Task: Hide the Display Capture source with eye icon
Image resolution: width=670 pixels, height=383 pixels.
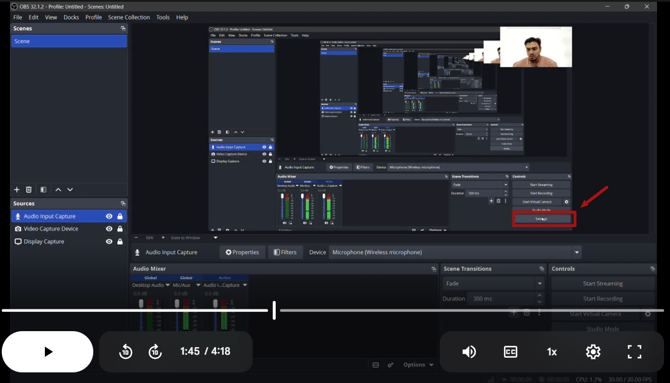Action: point(109,242)
